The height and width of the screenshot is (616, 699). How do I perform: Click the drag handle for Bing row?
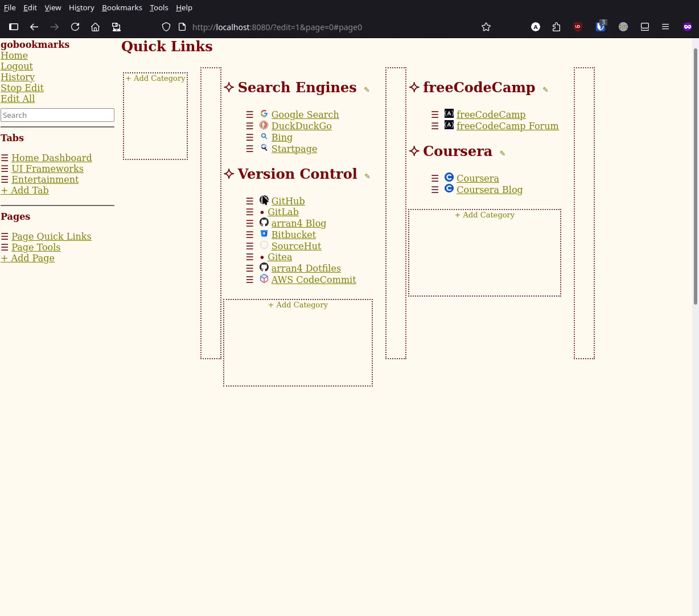(x=250, y=137)
